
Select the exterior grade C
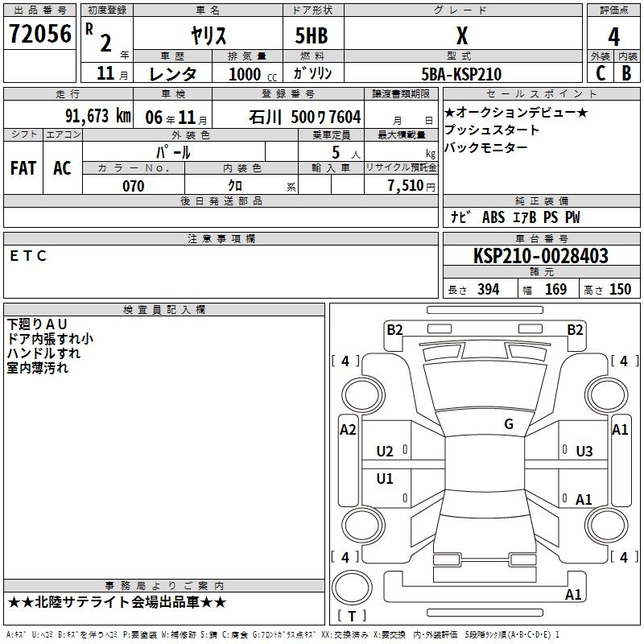(x=601, y=73)
